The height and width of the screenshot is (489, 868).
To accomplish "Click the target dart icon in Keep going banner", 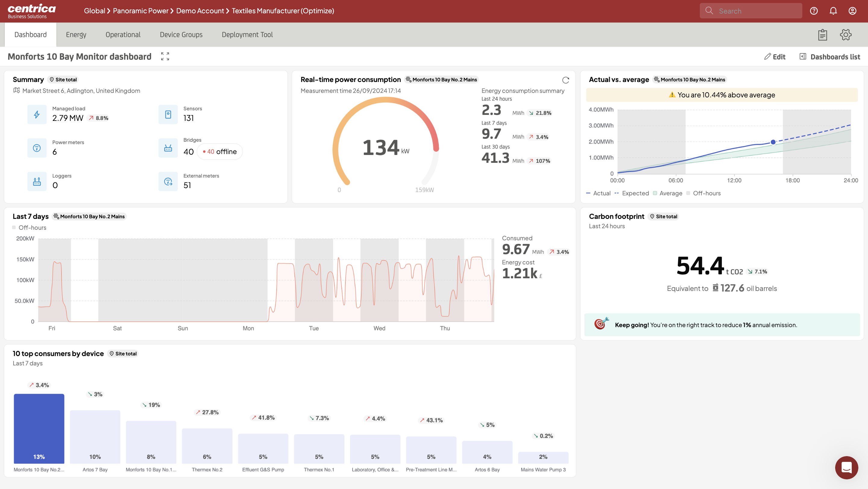I will pyautogui.click(x=602, y=323).
